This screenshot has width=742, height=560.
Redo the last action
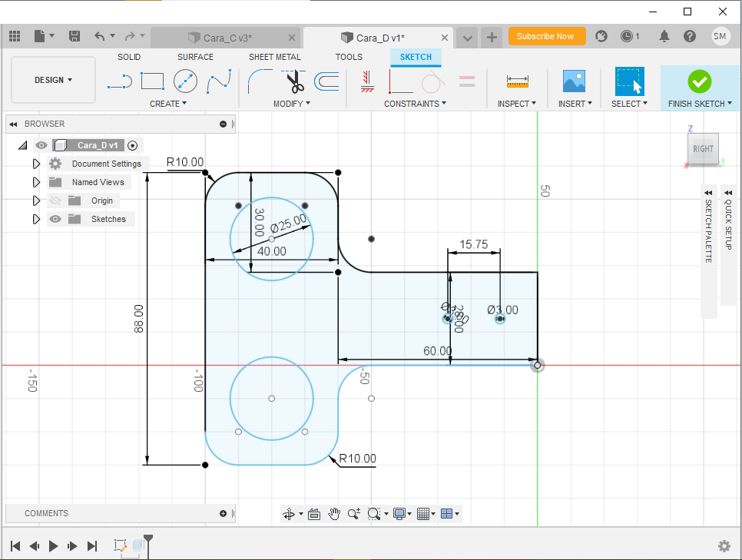click(130, 36)
